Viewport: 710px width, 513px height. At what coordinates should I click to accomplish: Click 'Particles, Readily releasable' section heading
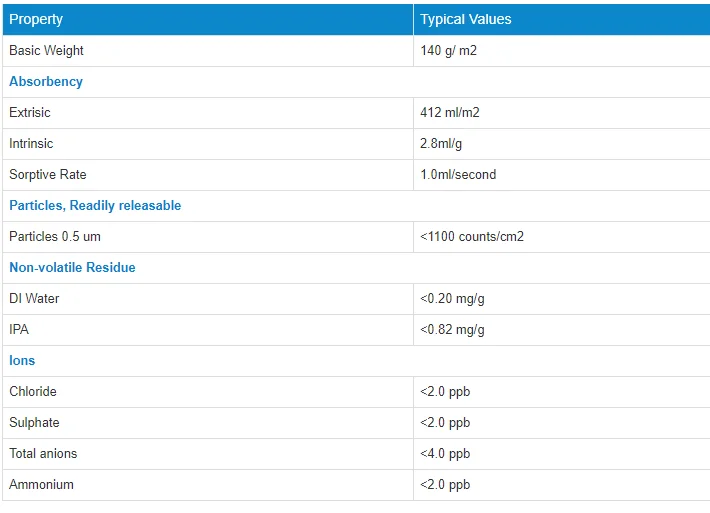point(95,206)
